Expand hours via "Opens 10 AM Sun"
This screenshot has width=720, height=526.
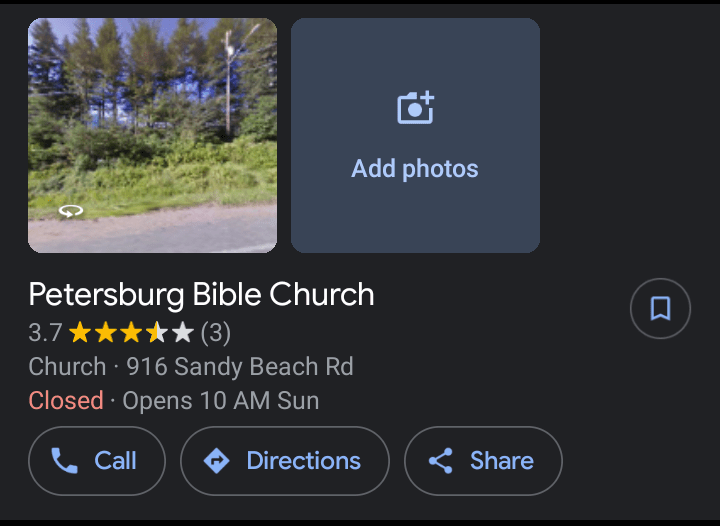(221, 401)
